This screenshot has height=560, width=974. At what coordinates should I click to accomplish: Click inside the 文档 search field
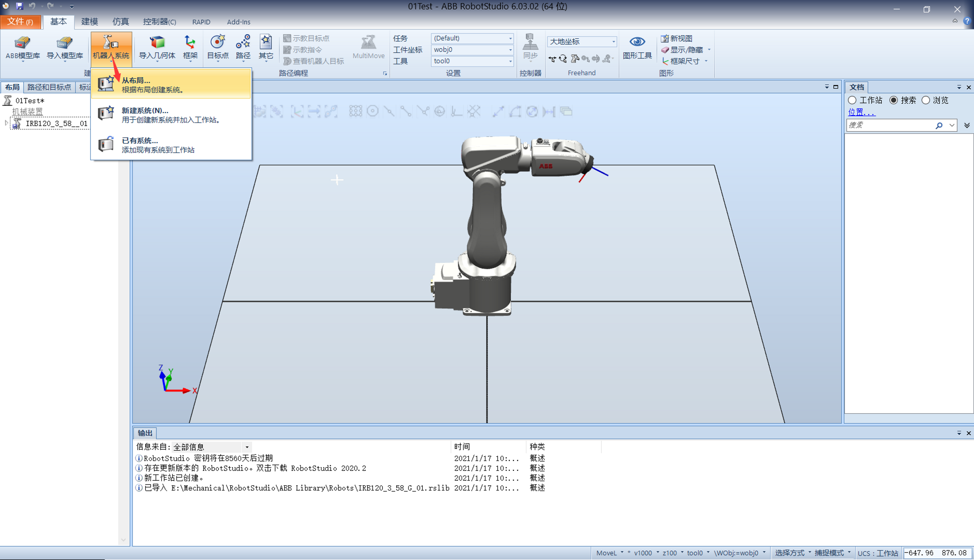click(884, 125)
